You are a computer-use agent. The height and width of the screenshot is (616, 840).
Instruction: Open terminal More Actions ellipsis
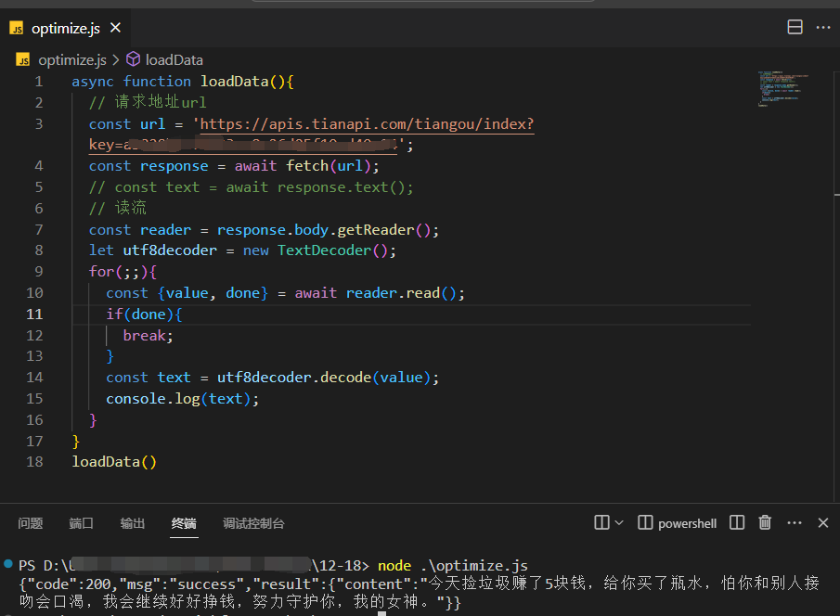point(794,522)
